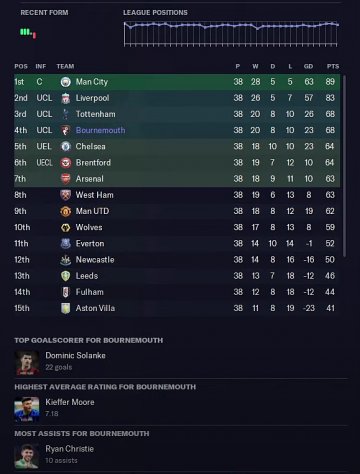Viewport: 360px width, 474px height.
Task: Click Dominic Solanke's portrait thumbnail
Action: tap(27, 363)
